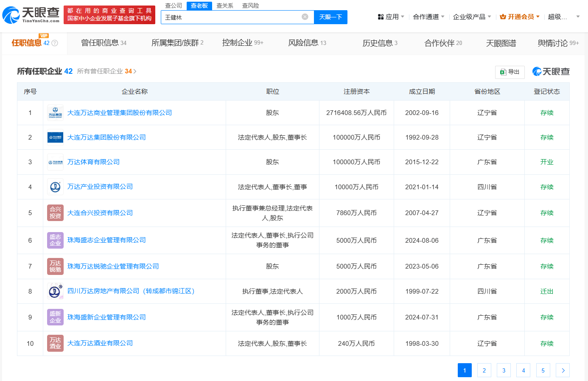588x381 pixels.
Task: Clear the search box with the X icon
Action: tap(305, 17)
